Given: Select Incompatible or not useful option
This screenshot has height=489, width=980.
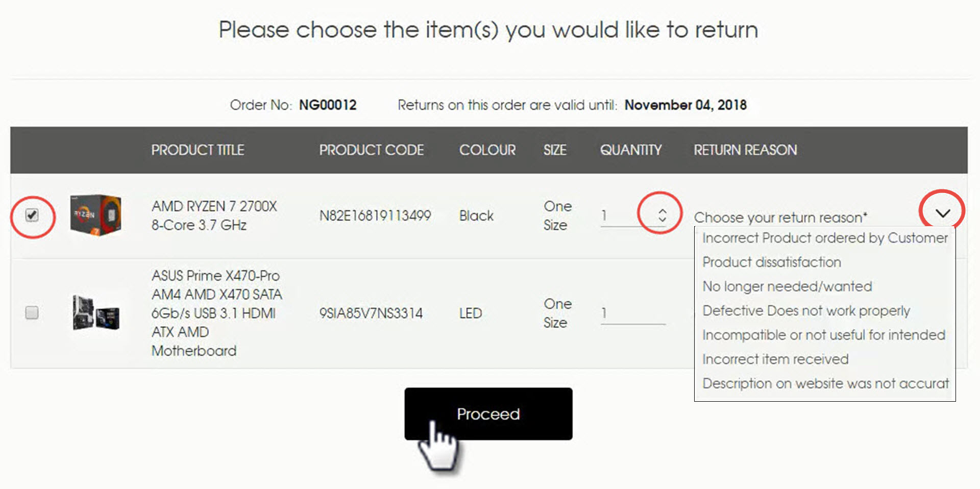Looking at the screenshot, I should tap(825, 335).
